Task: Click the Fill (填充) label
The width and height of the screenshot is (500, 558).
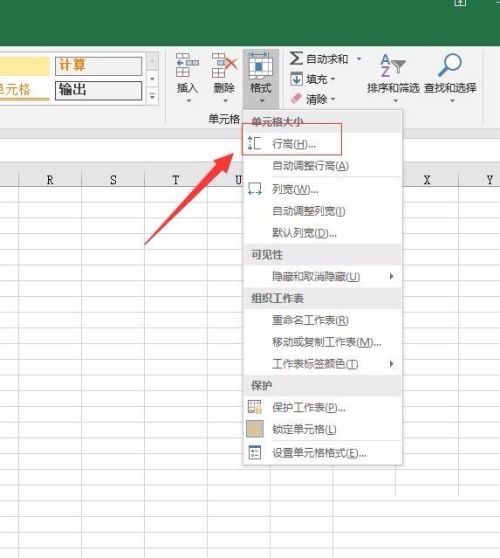Action: click(x=316, y=79)
